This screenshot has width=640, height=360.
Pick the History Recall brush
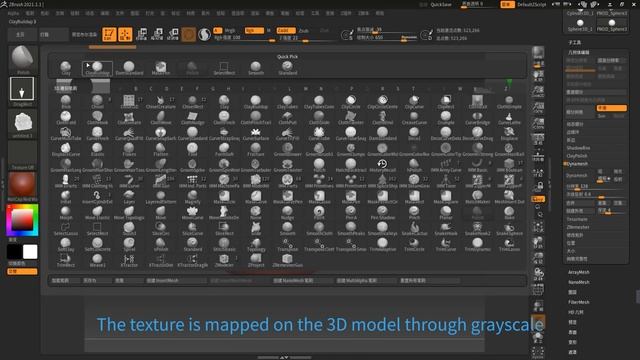coord(382,165)
